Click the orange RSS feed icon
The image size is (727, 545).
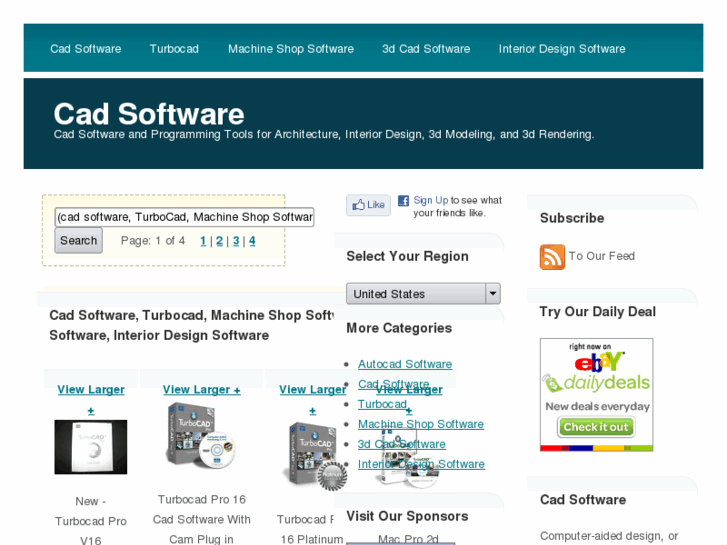tap(552, 257)
